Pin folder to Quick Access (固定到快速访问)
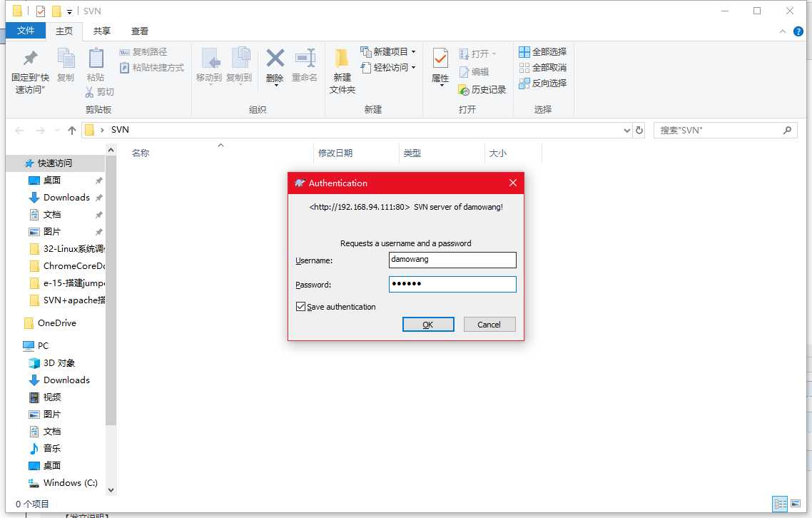The width and height of the screenshot is (812, 518). [x=30, y=71]
